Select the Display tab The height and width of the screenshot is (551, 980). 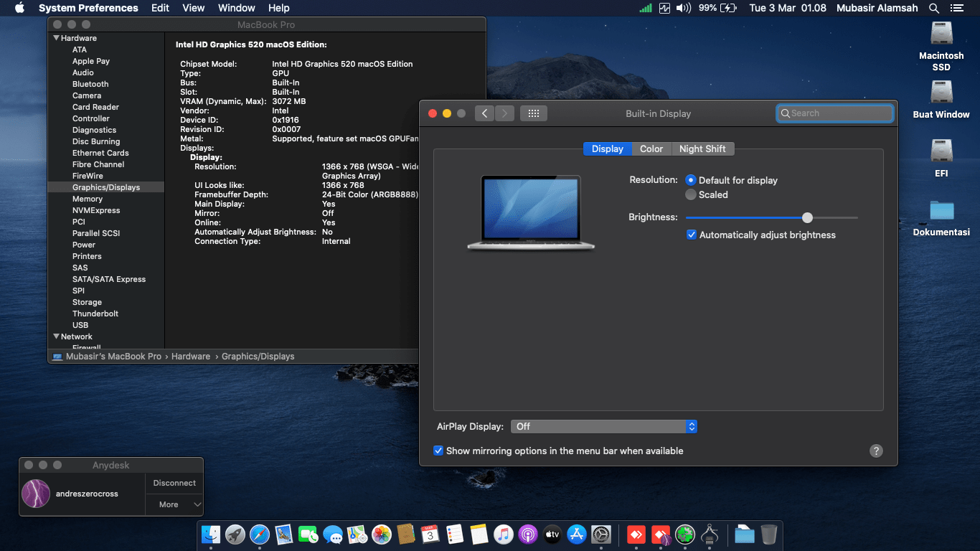click(608, 149)
